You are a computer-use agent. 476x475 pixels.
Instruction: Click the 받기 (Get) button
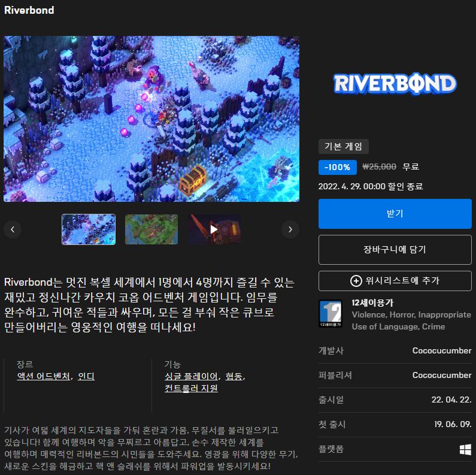point(395,213)
